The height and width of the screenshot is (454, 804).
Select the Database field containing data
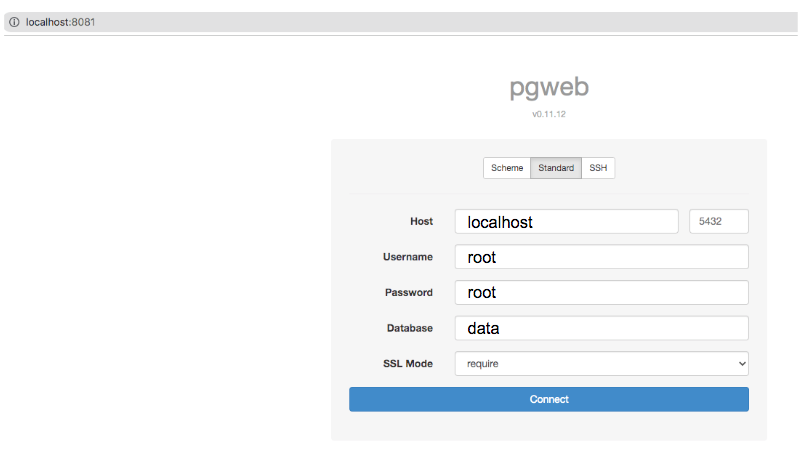(601, 328)
